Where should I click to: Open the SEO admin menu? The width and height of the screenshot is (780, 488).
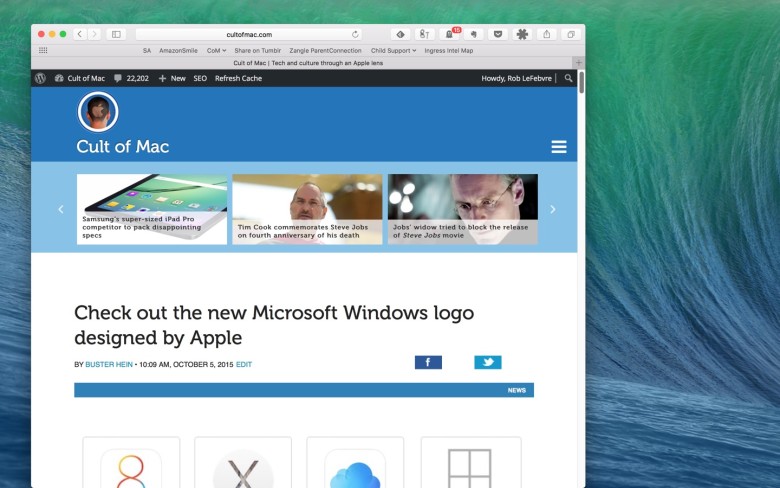[x=200, y=78]
